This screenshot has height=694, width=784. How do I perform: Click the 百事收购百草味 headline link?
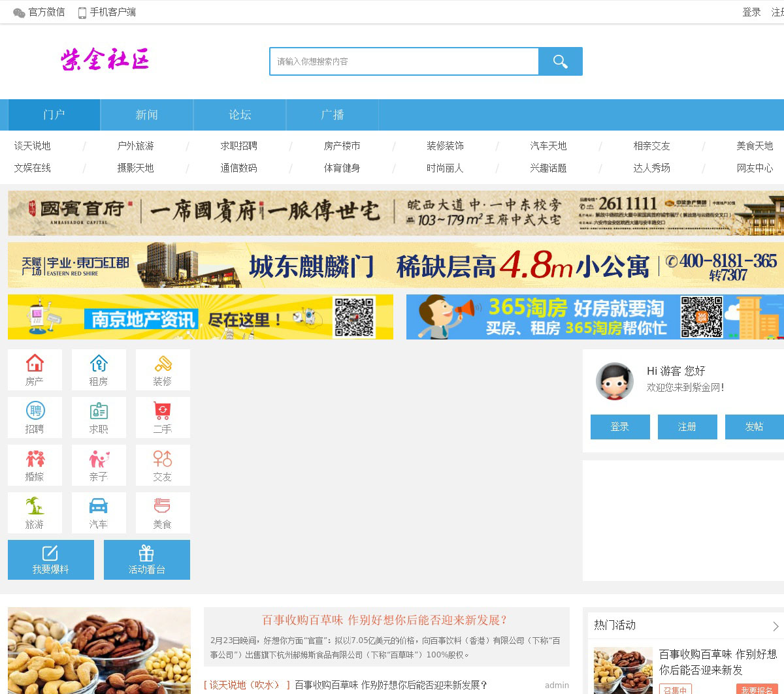coord(385,620)
